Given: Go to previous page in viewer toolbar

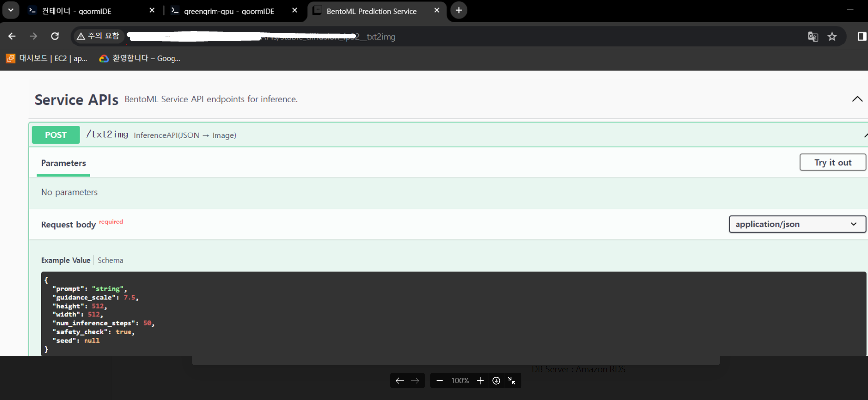Looking at the screenshot, I should coord(399,381).
